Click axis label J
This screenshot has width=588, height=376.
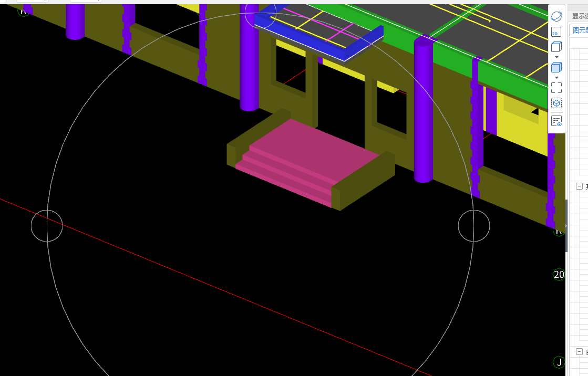click(559, 362)
